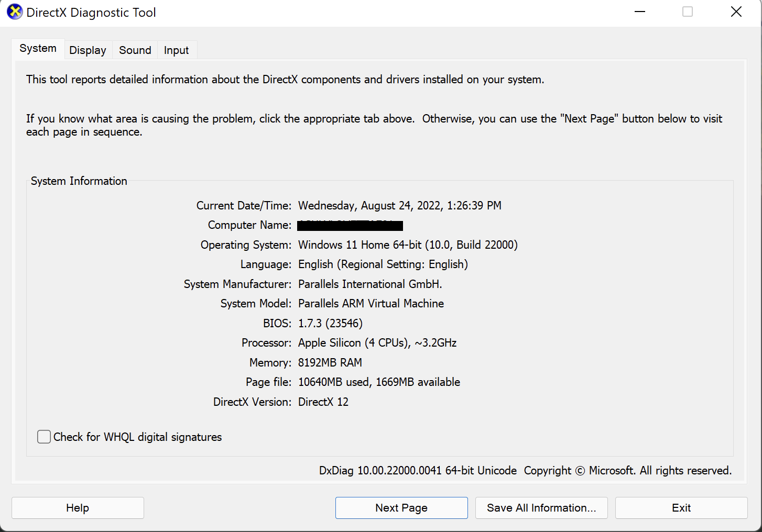Click the 'Computer Name:' label
This screenshot has width=762, height=532.
point(249,225)
